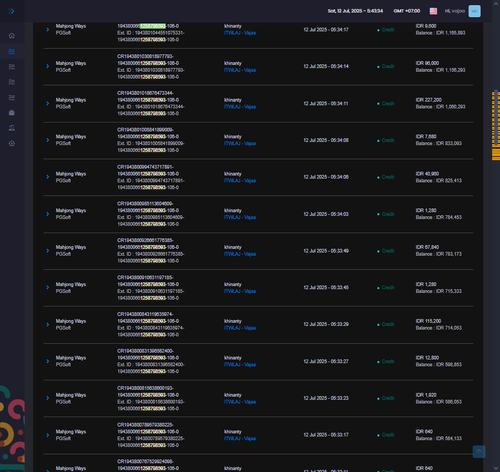Click Mahjong Ways game name in 05:33:45 row
500x472 pixels.
(71, 284)
